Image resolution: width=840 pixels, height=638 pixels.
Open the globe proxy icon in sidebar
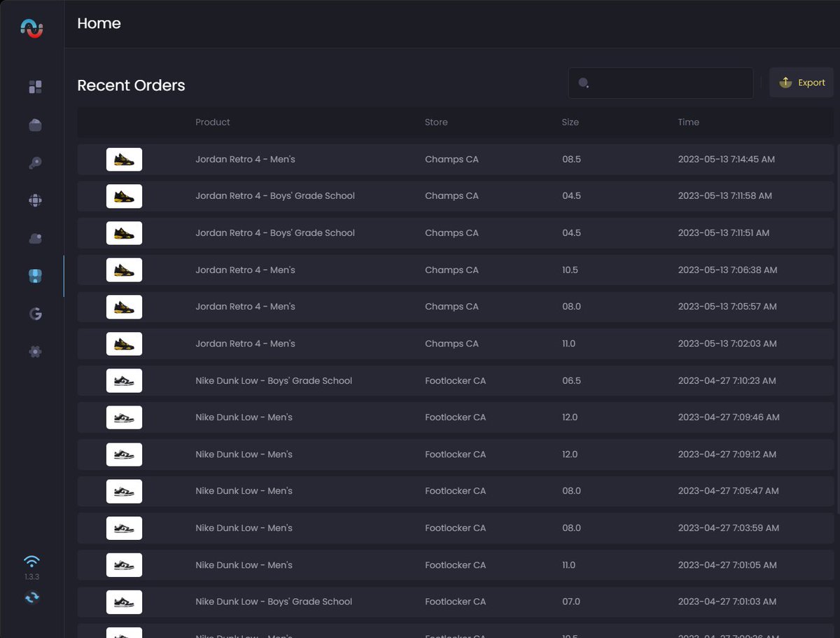pyautogui.click(x=35, y=200)
